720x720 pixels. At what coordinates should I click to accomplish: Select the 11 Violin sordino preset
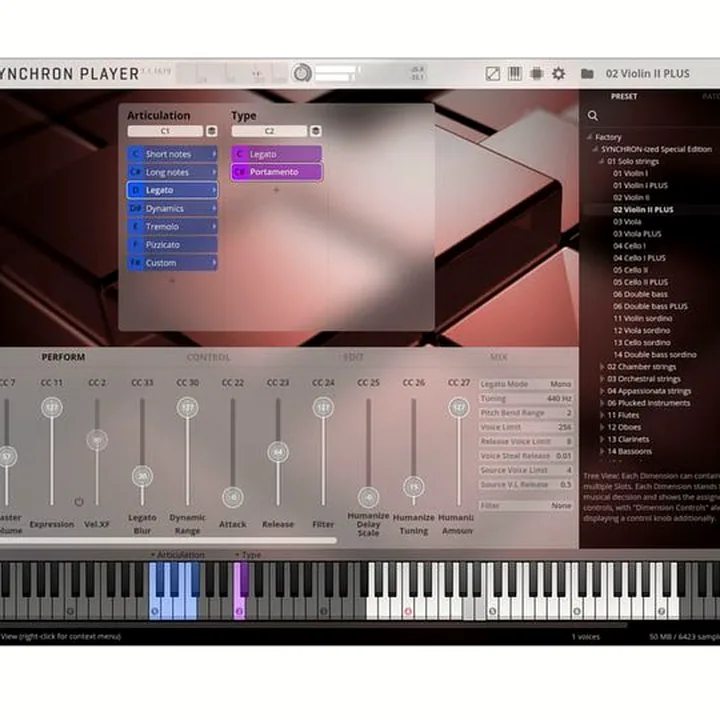point(642,318)
